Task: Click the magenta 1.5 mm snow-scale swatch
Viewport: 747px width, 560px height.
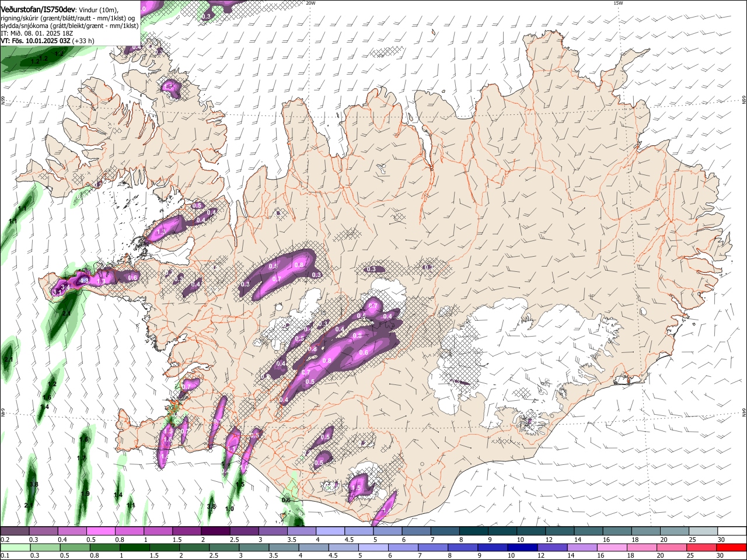Action: click(186, 531)
